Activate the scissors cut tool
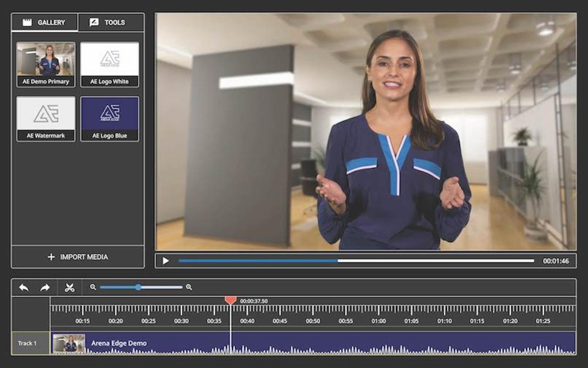 tap(70, 287)
